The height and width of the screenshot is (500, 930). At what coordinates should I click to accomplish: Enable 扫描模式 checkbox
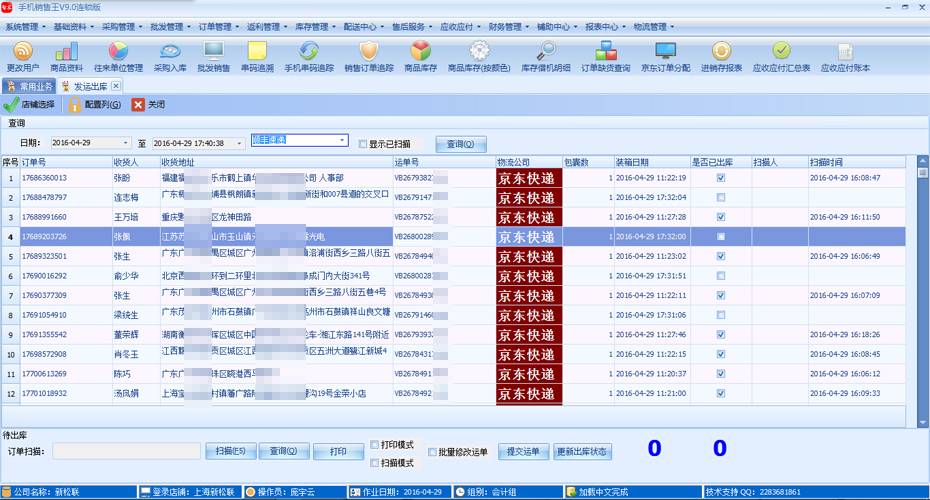click(374, 463)
